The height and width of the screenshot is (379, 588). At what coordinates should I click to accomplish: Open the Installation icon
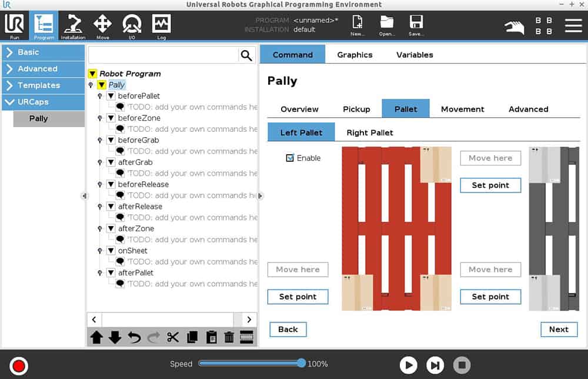coord(73,25)
